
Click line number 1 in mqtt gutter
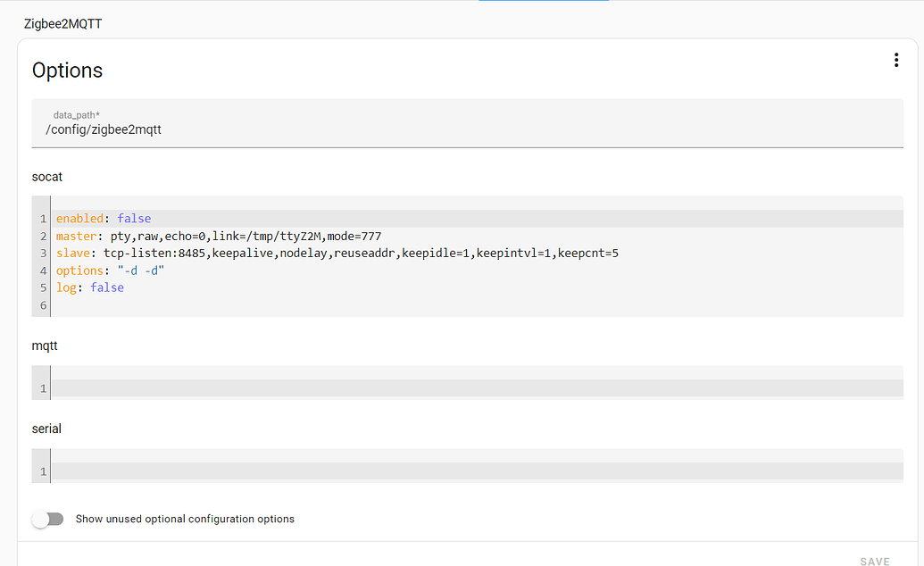(x=43, y=389)
